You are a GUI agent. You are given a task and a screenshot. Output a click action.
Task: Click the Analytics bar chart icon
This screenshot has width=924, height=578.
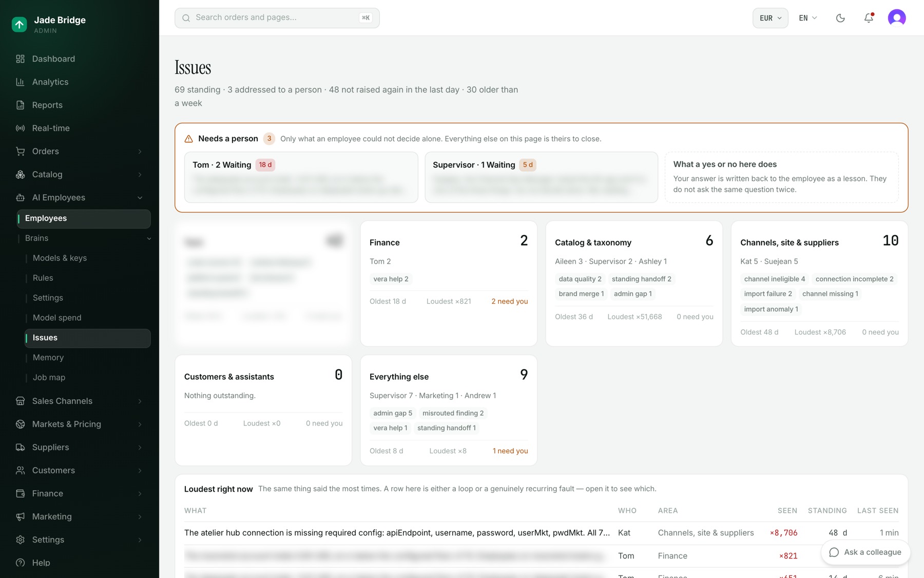(x=21, y=82)
